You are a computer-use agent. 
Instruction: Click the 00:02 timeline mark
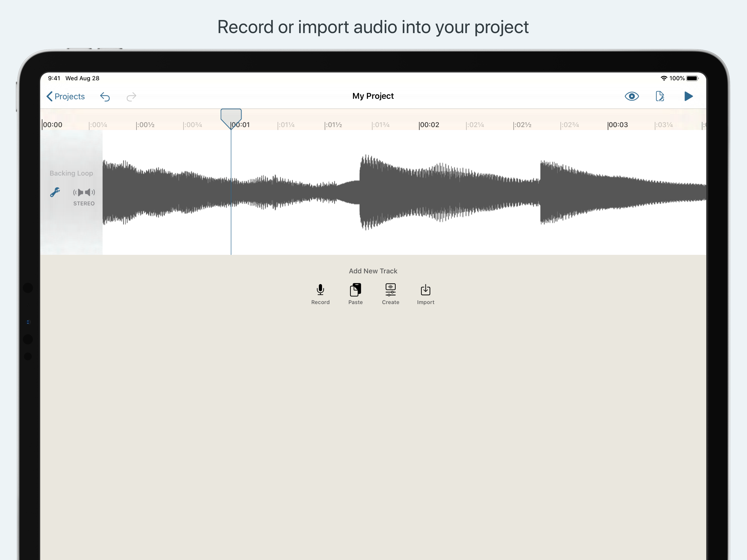[429, 125]
